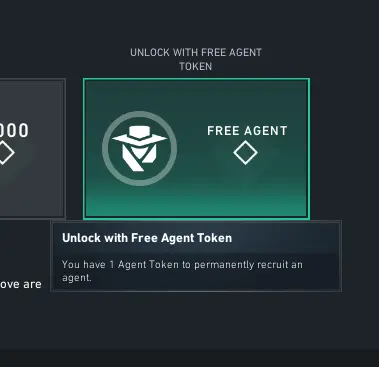Click the tooltip text about 1 Agent Token
Image resolution: width=379 pixels, height=367 pixels.
(182, 271)
